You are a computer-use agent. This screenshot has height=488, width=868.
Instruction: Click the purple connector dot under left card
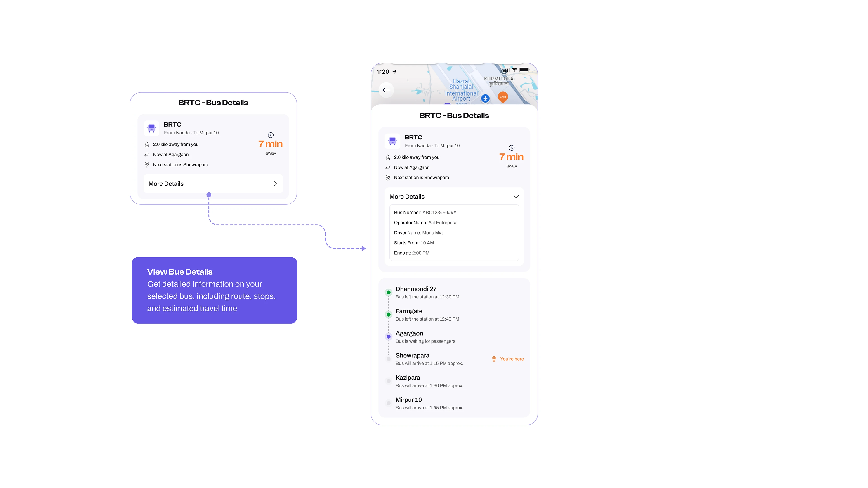(x=209, y=195)
